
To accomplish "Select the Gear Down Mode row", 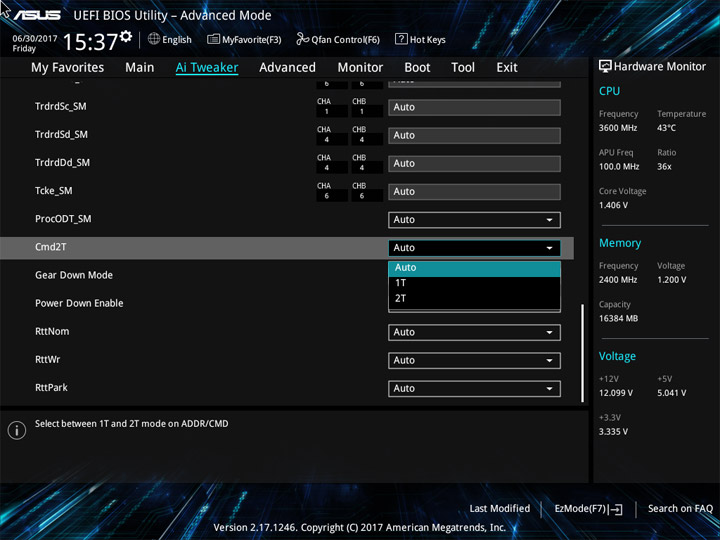I will pyautogui.click(x=287, y=276).
